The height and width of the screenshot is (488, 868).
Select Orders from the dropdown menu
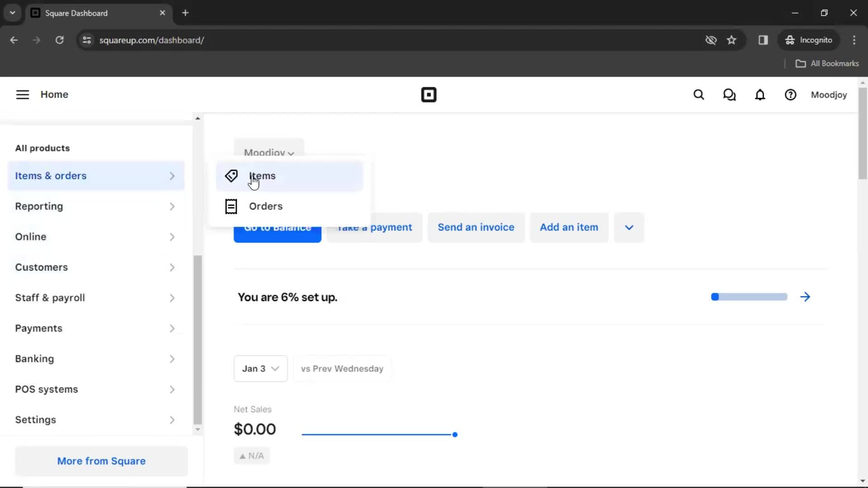pyautogui.click(x=266, y=206)
